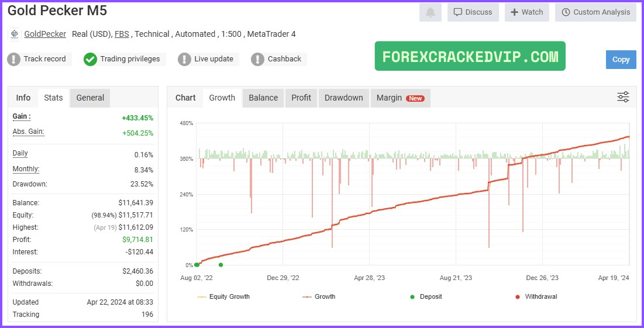The image size is (644, 328).
Task: Click the Daily label
Action: click(x=20, y=153)
